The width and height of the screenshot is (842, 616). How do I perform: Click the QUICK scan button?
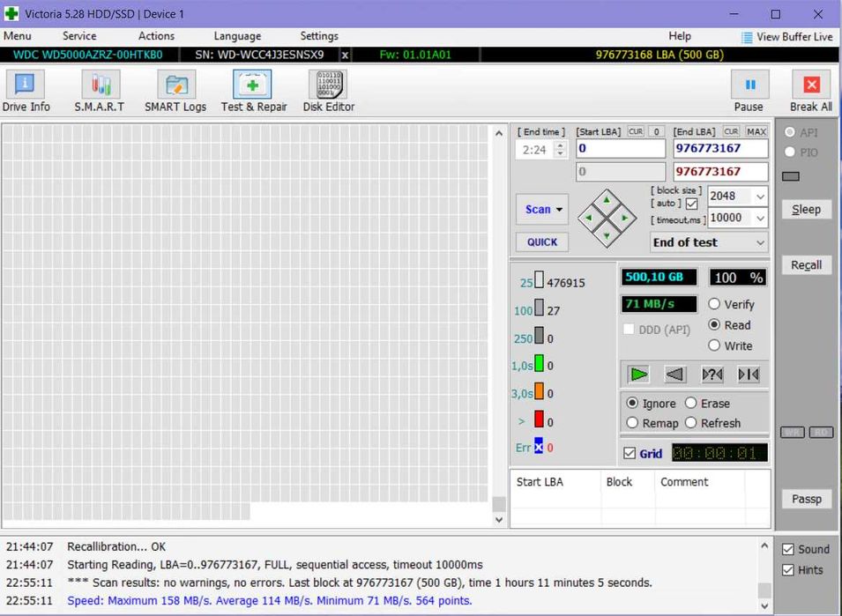tap(541, 242)
